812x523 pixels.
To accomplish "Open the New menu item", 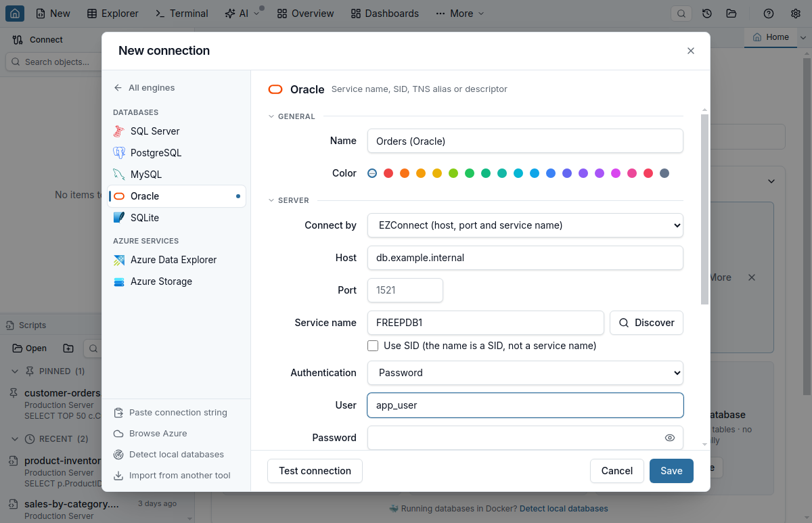I will 53,14.
